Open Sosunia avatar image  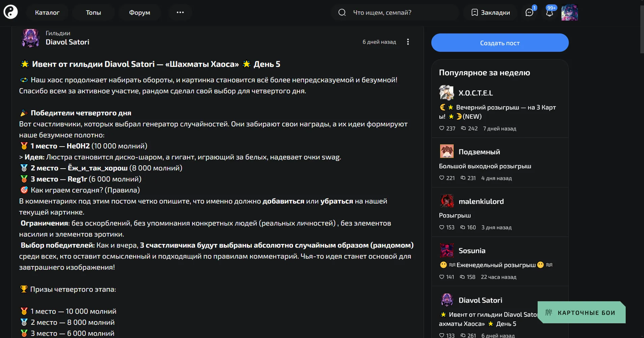click(447, 250)
